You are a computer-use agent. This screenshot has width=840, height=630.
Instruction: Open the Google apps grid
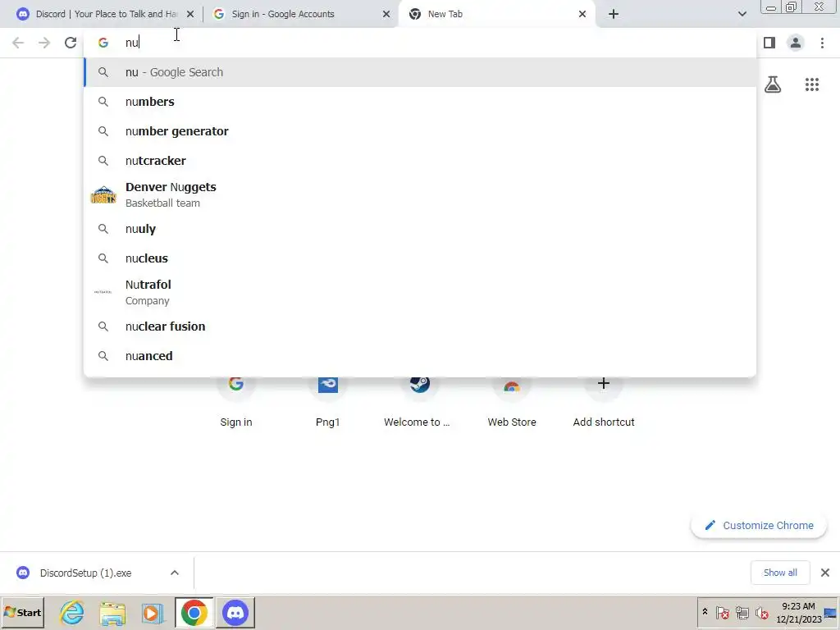[812, 84]
